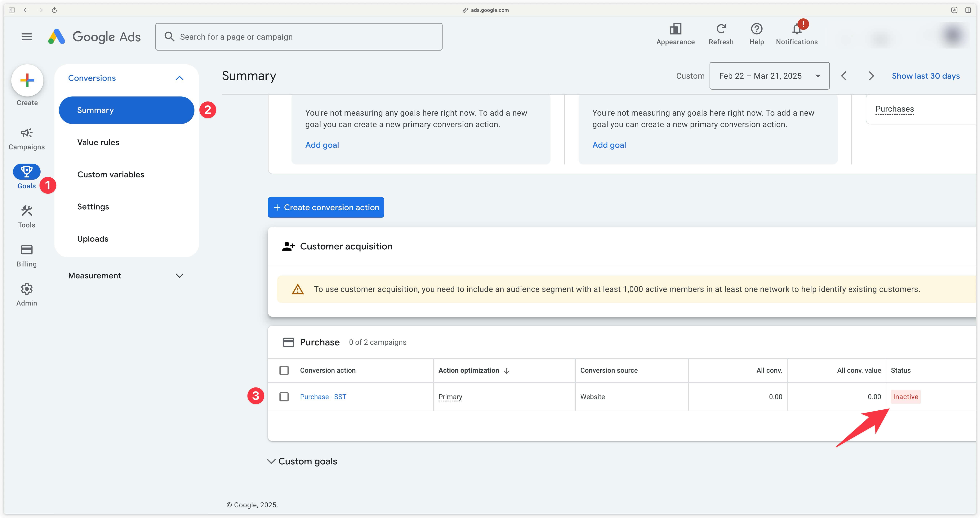The image size is (980, 518).
Task: Open conversion Settings page
Action: [x=93, y=207]
